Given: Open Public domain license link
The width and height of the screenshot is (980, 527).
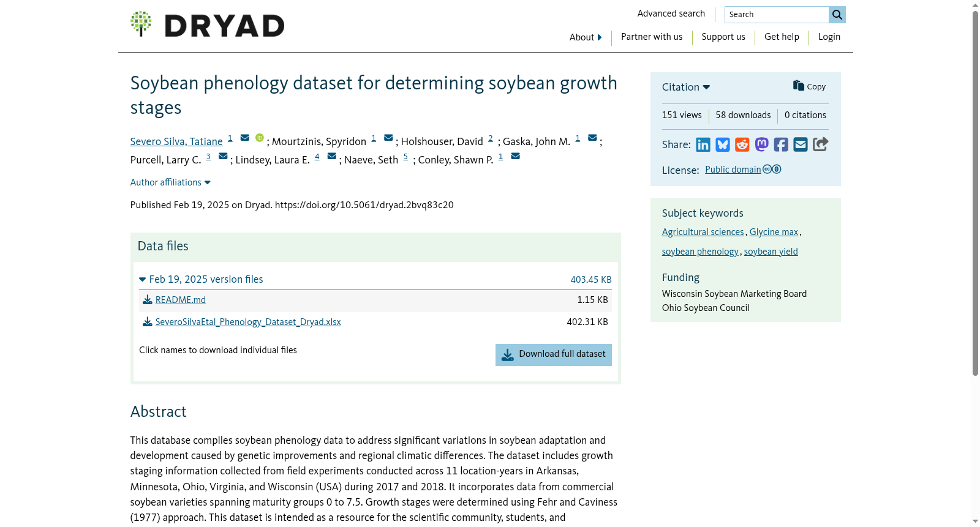Looking at the screenshot, I should point(733,170).
